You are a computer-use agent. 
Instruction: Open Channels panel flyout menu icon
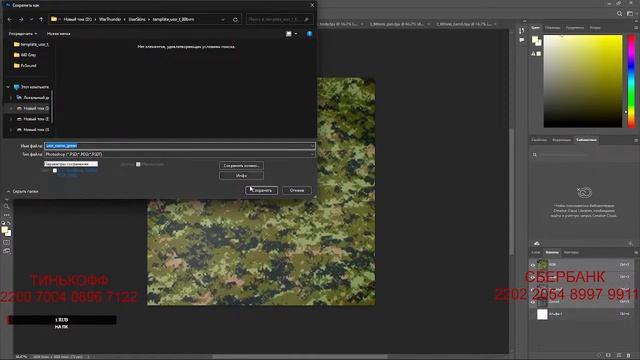click(636, 253)
